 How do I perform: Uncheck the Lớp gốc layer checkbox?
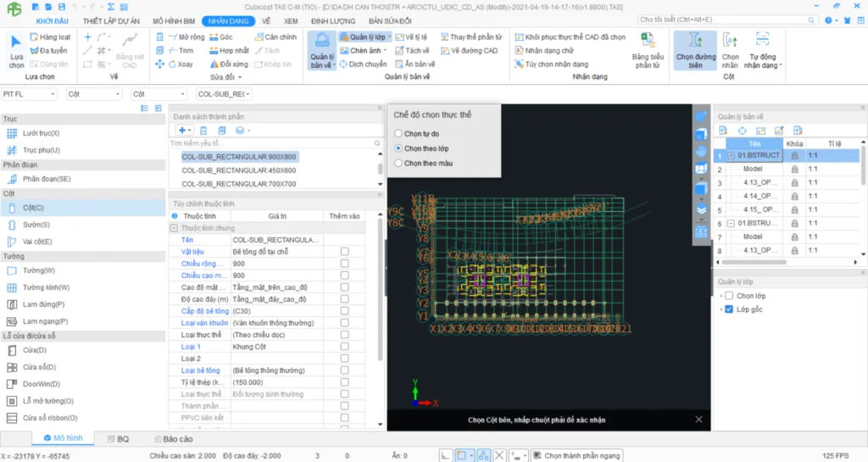(728, 310)
